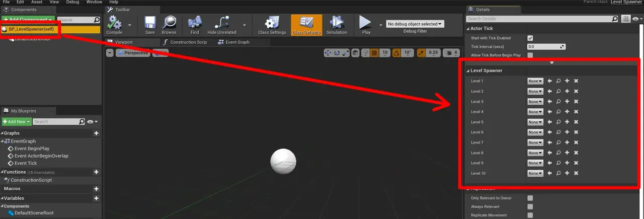Screen dimensions: 644x219
Task: Open the Asset menu
Action: (37, 2)
